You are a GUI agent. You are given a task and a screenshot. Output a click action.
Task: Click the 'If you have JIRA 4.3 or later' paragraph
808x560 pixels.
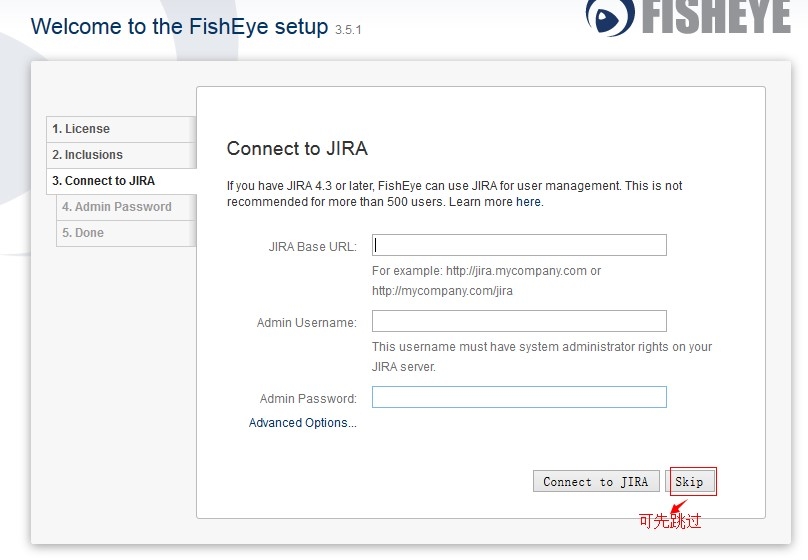click(x=454, y=194)
